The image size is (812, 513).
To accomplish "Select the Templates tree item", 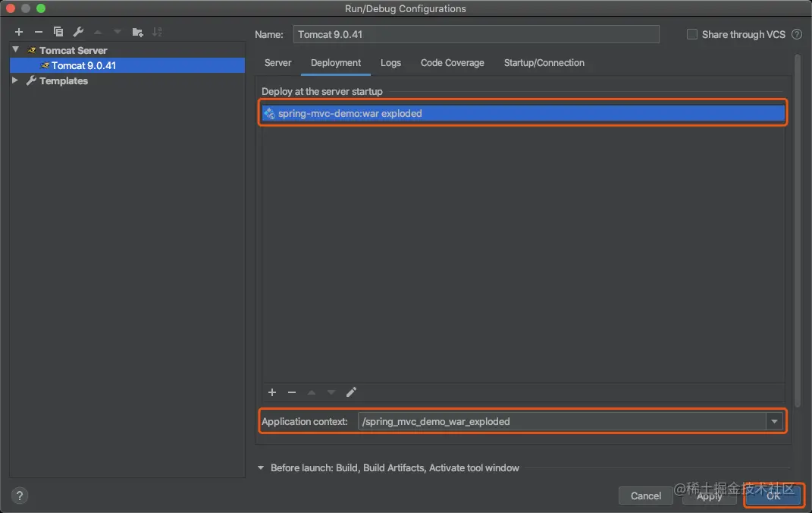I will pos(63,81).
